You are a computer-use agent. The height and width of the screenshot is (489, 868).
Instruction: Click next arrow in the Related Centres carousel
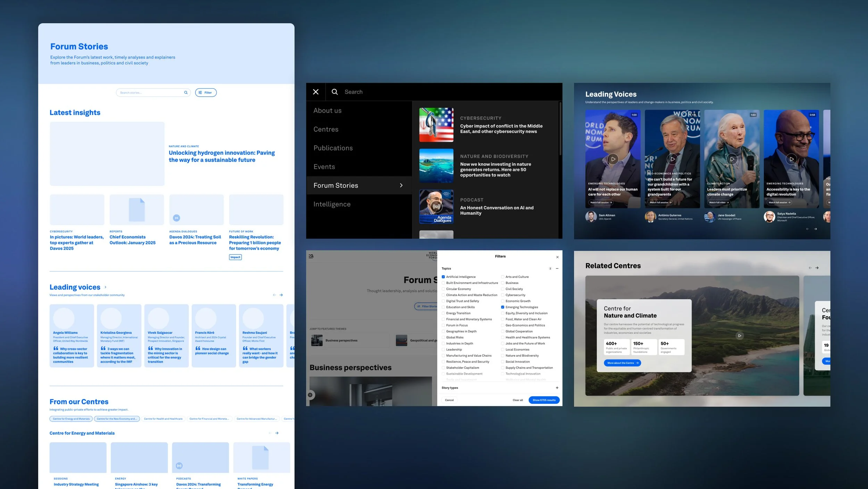(x=817, y=268)
